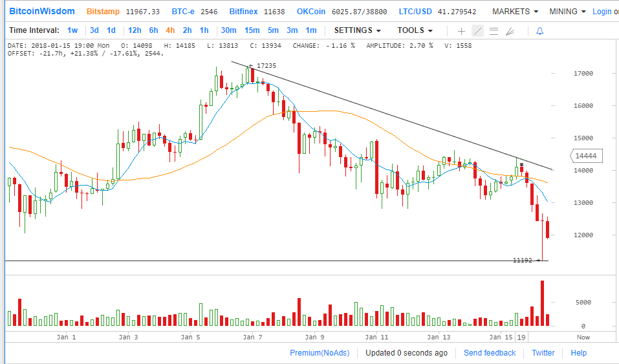The width and height of the screenshot is (619, 364).
Task: Select the fan lines drawing tool
Action: click(x=510, y=31)
